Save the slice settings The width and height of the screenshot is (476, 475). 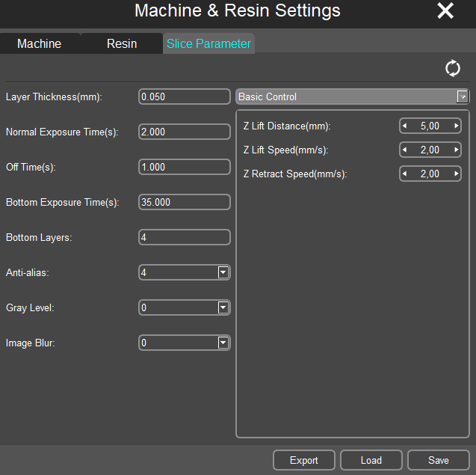[439, 460]
